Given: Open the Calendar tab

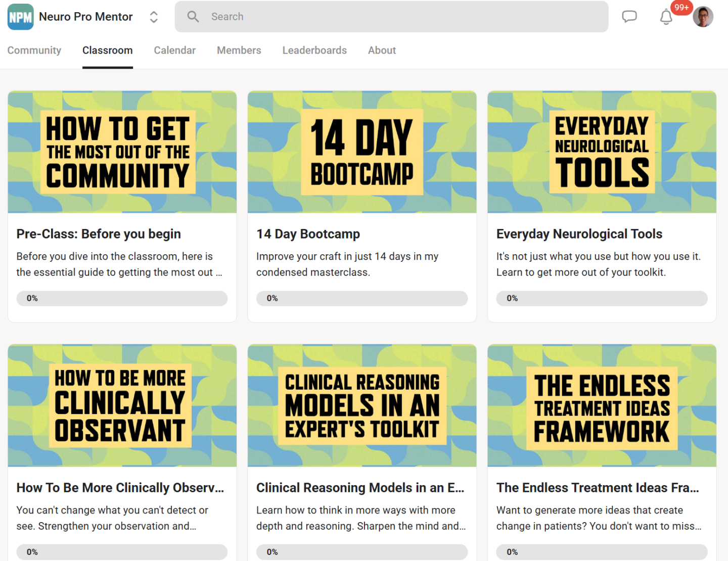Looking at the screenshot, I should coord(174,51).
